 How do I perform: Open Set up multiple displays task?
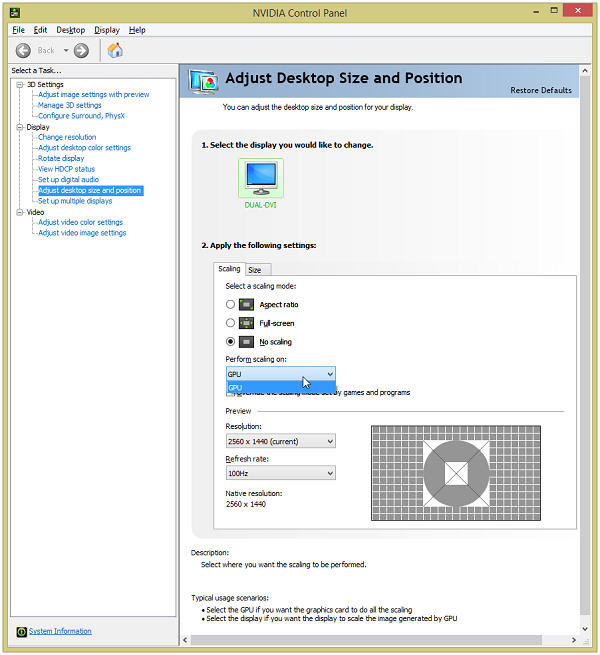pos(75,201)
